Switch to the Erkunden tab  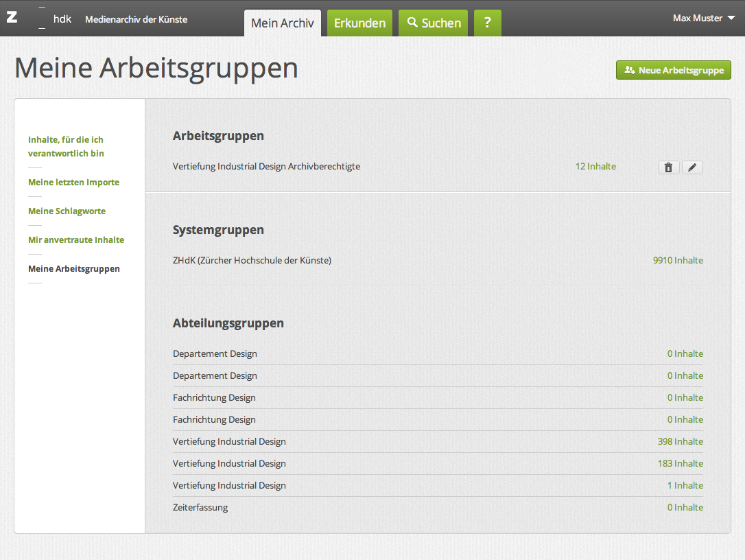pos(359,23)
